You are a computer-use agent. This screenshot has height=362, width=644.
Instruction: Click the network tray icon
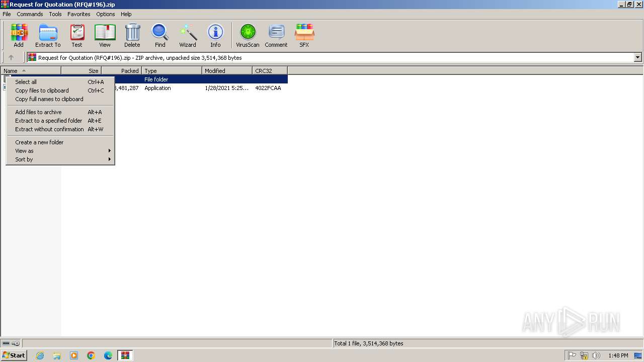coord(584,355)
